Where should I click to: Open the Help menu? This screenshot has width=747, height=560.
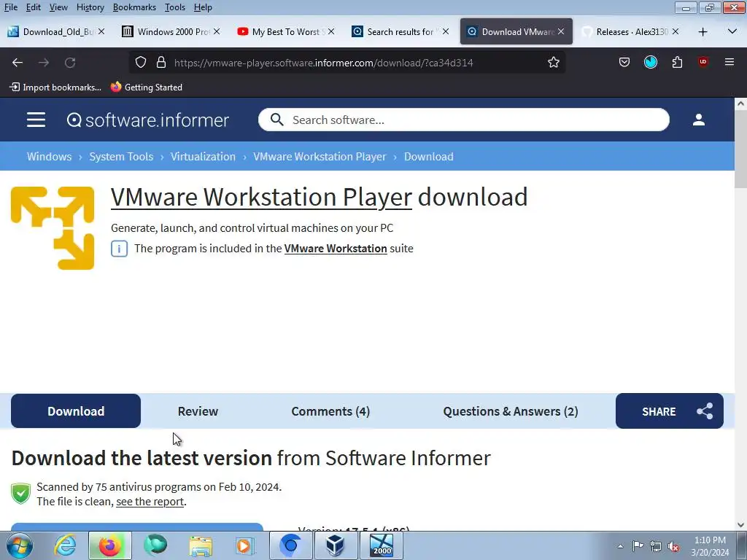(x=203, y=7)
